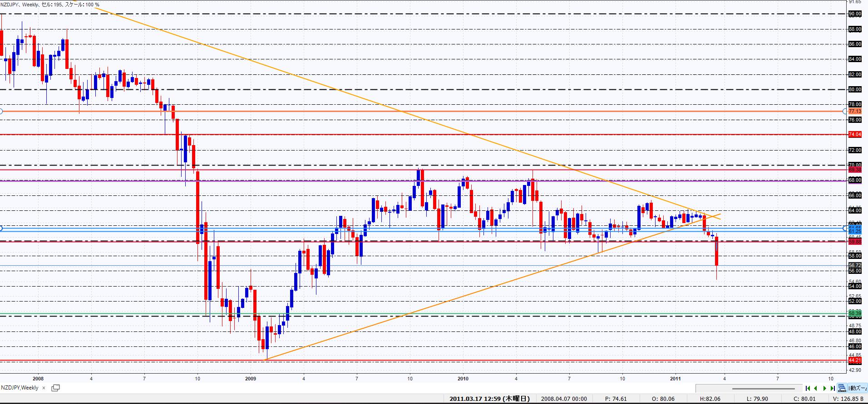
Task: Toggle the auto zoom button
Action: coord(858,388)
